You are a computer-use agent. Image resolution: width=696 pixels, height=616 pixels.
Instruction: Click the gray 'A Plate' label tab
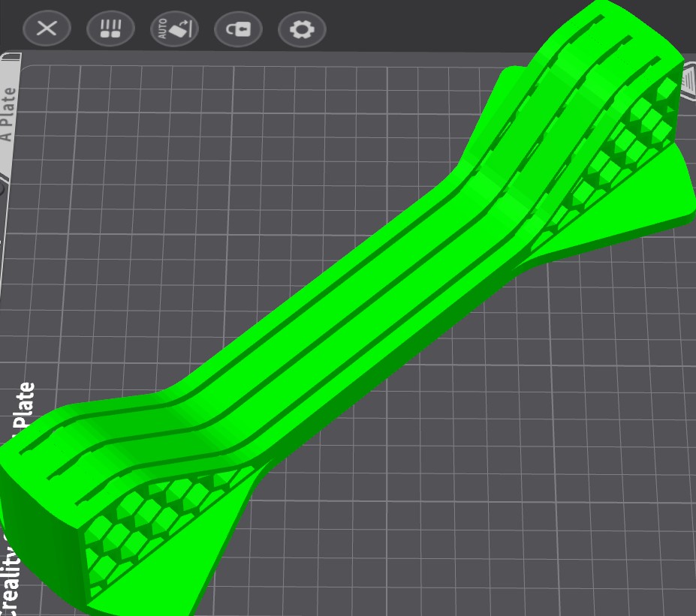[x=9, y=116]
